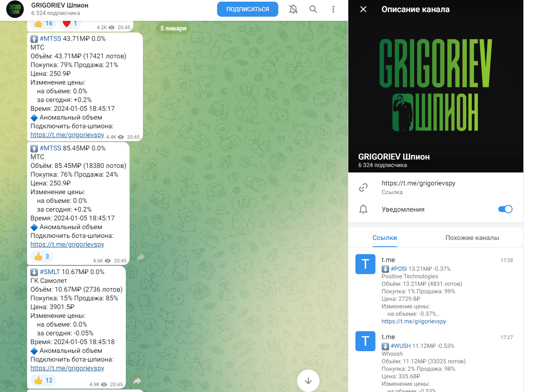Screen dimensions: 545x392
Task: Click the GRIGORIEV channel avatar in header
Action: (x=15, y=9)
